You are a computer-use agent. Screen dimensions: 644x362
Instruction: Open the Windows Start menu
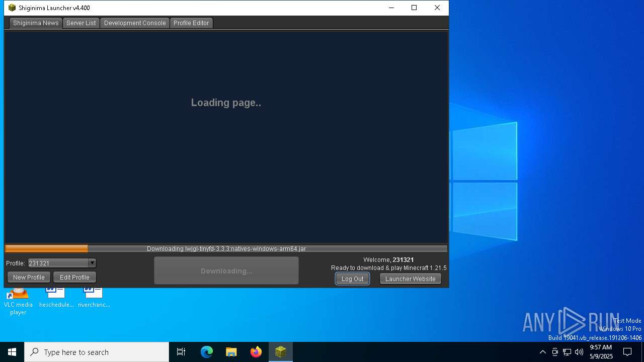[12, 352]
